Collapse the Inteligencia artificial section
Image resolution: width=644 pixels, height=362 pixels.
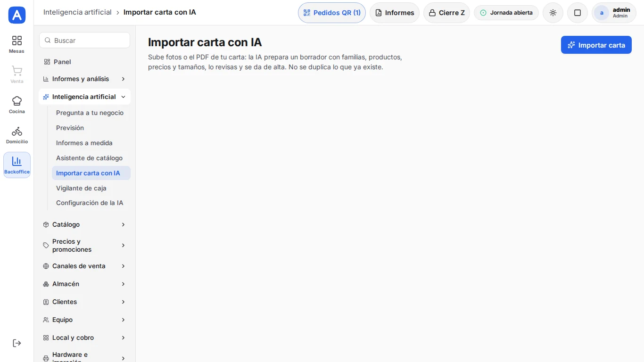tap(84, 97)
